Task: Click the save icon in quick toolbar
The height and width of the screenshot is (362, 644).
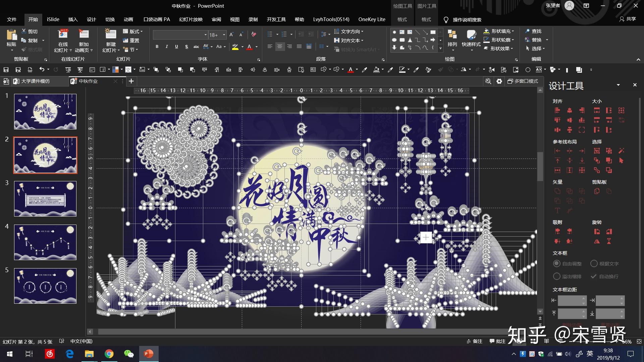Action: pyautogui.click(x=6, y=70)
